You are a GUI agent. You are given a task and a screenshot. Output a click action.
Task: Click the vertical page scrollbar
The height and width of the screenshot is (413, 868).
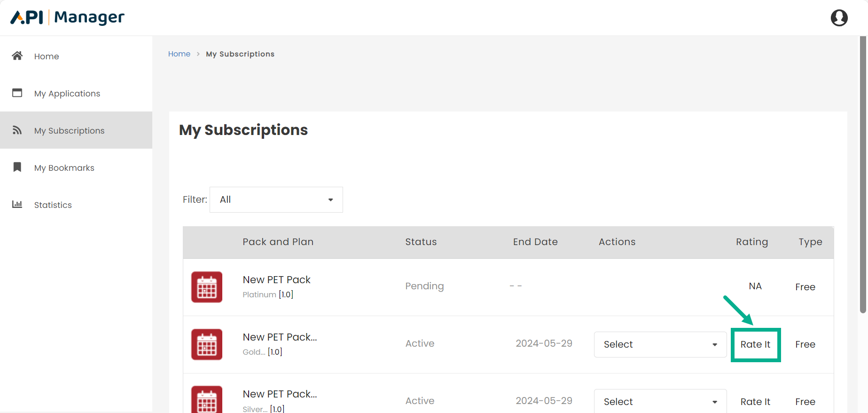click(863, 174)
